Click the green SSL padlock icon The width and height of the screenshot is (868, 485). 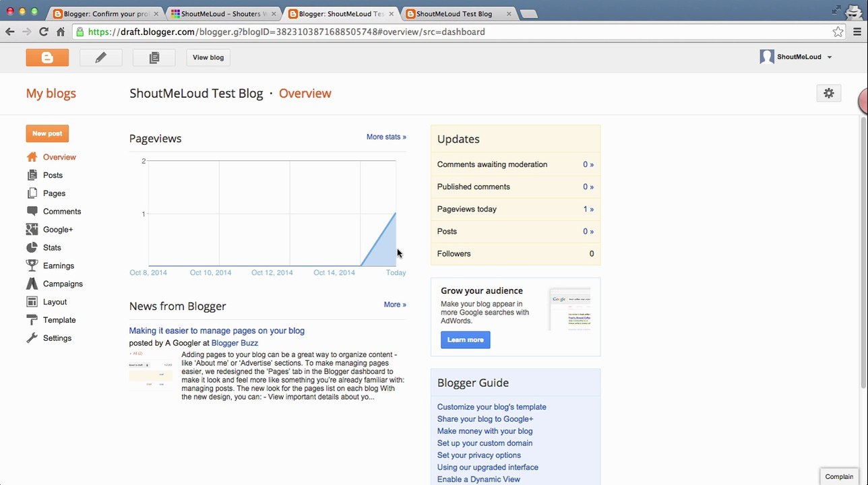pos(80,32)
